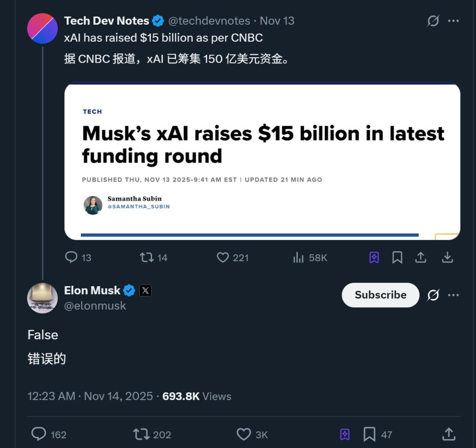Repost the Tech Dev Notes post
The image size is (476, 448).
tap(147, 258)
